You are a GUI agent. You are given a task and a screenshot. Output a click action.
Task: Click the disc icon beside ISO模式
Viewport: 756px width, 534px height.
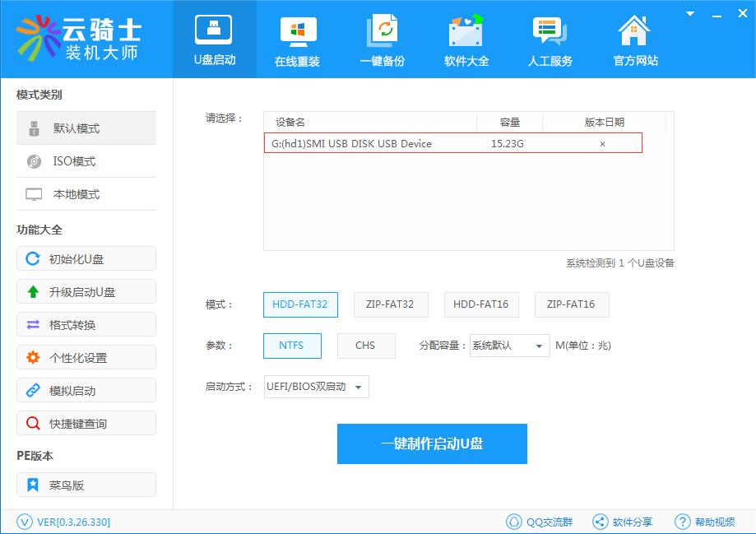point(34,161)
